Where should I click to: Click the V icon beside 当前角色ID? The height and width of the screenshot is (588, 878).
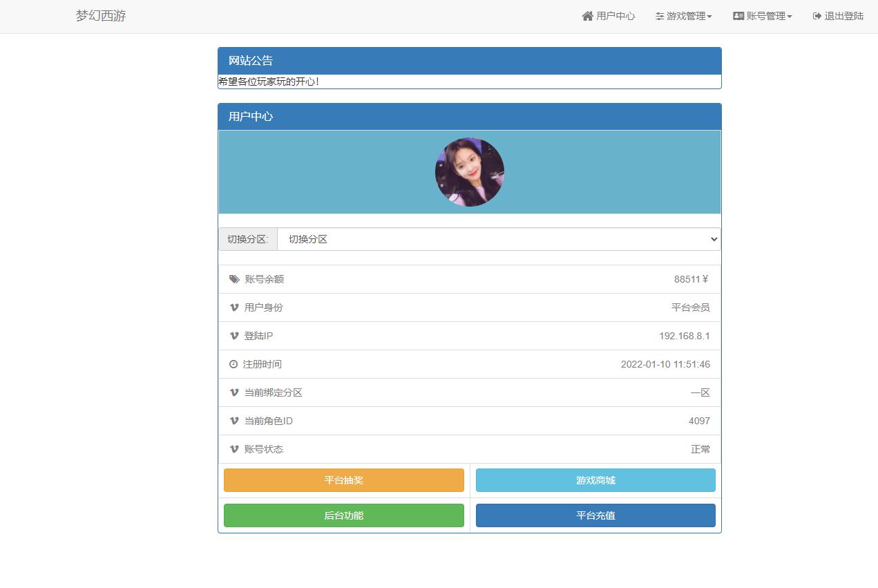(234, 421)
